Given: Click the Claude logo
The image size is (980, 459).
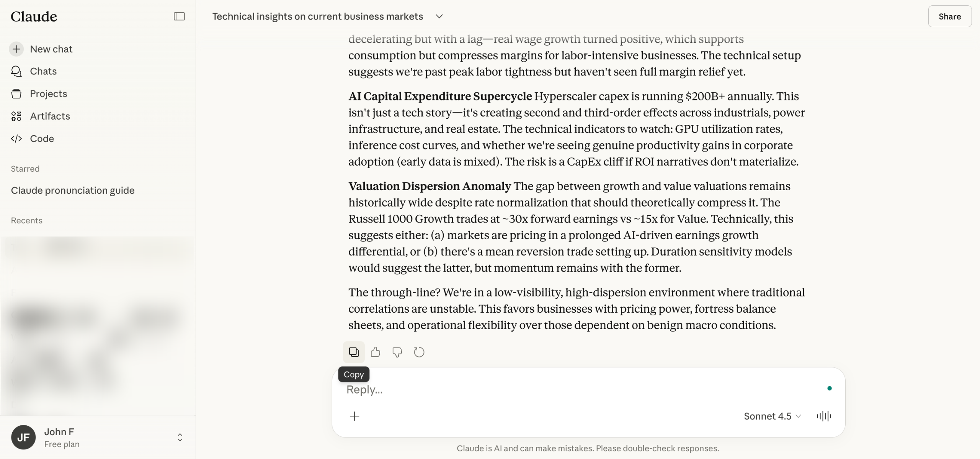Looking at the screenshot, I should point(34,16).
